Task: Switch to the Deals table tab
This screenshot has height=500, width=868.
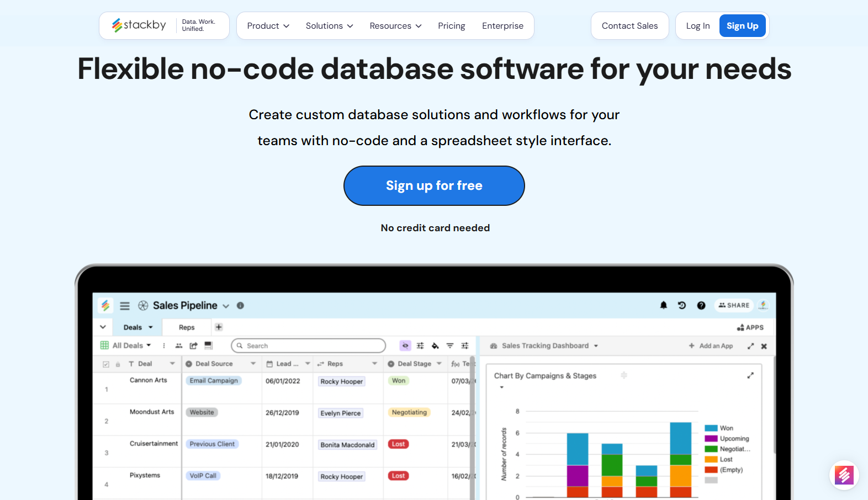Action: coord(137,327)
